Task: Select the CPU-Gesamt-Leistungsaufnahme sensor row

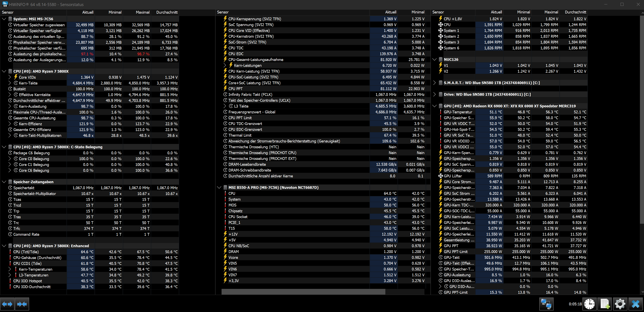Action: click(255, 60)
